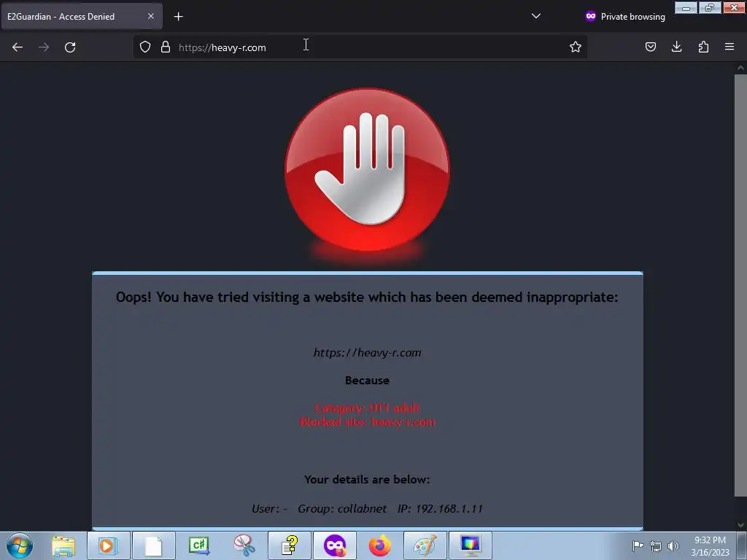Go back to the previous page
Image resolution: width=747 pixels, height=560 pixels.
[18, 47]
